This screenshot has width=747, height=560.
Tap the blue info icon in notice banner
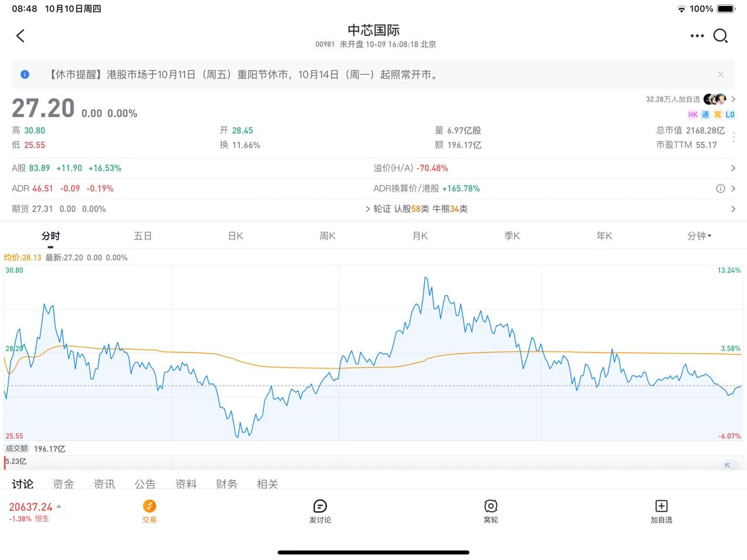[25, 75]
